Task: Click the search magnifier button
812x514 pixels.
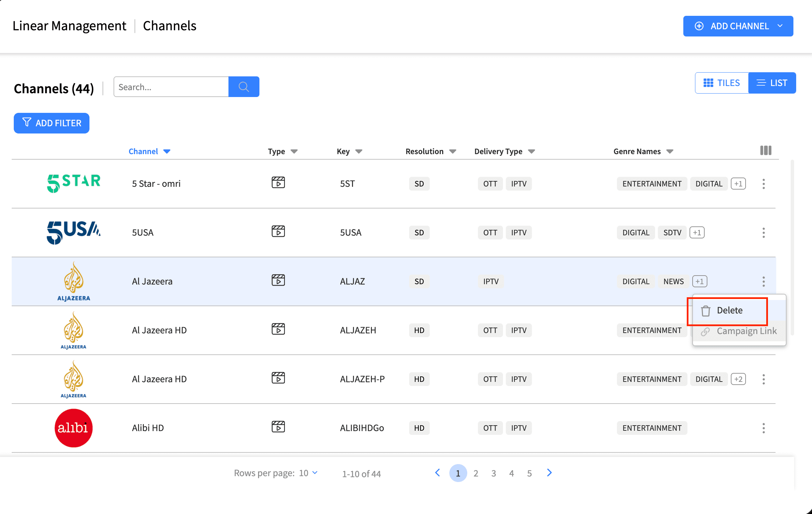Action: coord(244,87)
